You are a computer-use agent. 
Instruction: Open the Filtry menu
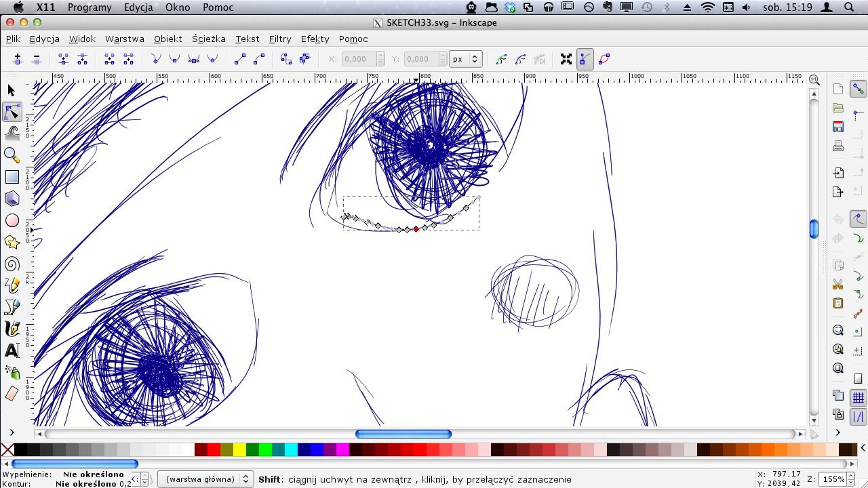coord(279,39)
